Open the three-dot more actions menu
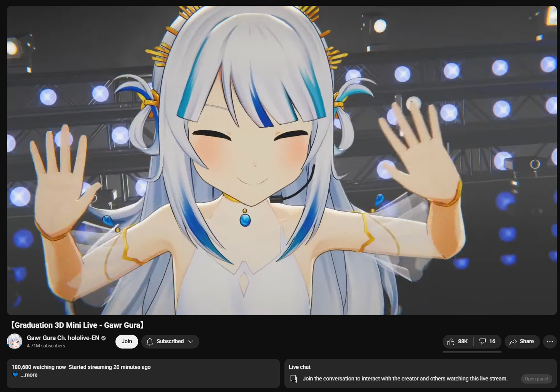Screen dimensions: 560x392 point(550,342)
